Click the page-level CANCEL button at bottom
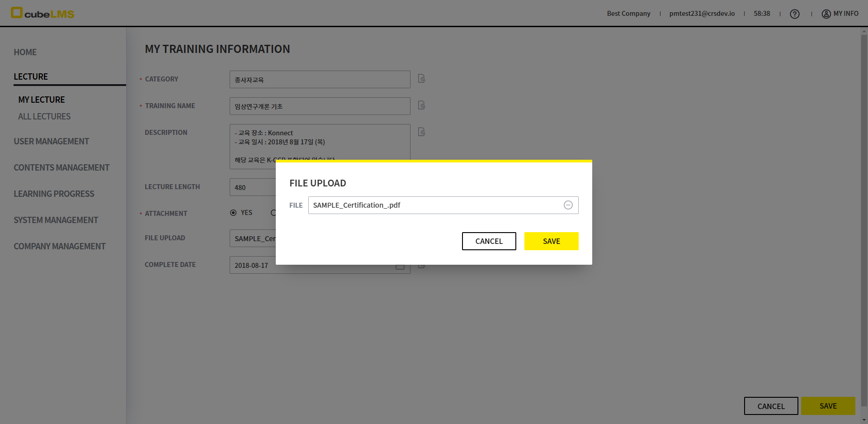868x424 pixels. click(771, 406)
